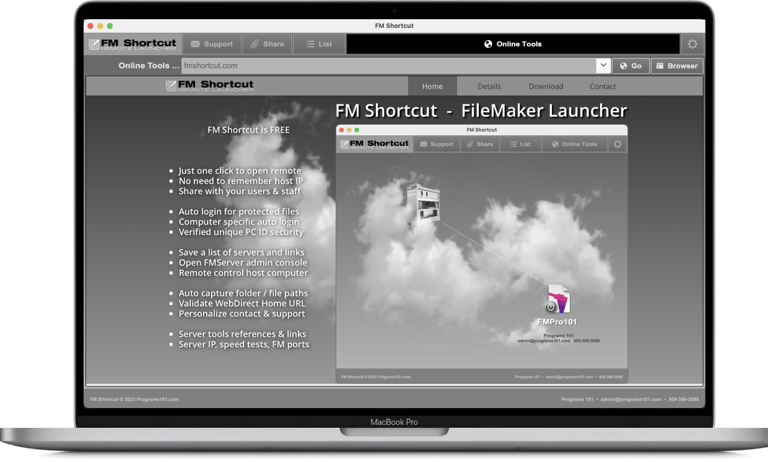This screenshot has height=462, width=768.
Task: Click 'Open FMServer admin console' bullet
Action: coord(242,263)
